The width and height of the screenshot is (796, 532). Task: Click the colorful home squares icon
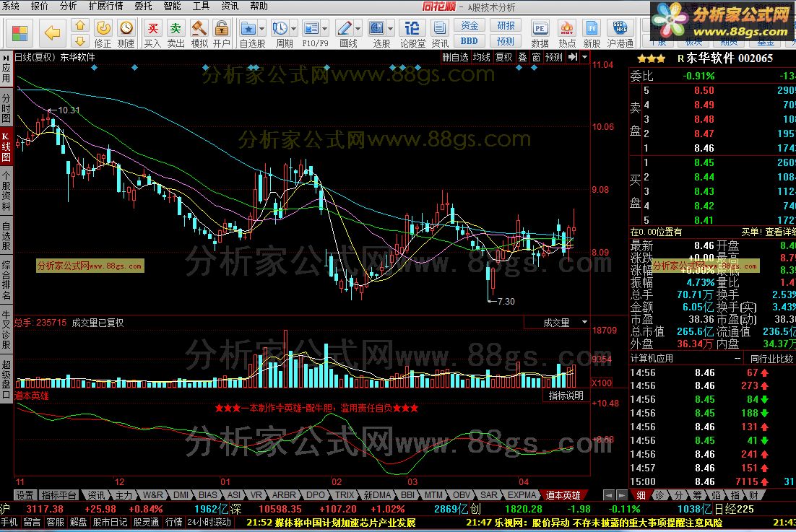(20, 33)
